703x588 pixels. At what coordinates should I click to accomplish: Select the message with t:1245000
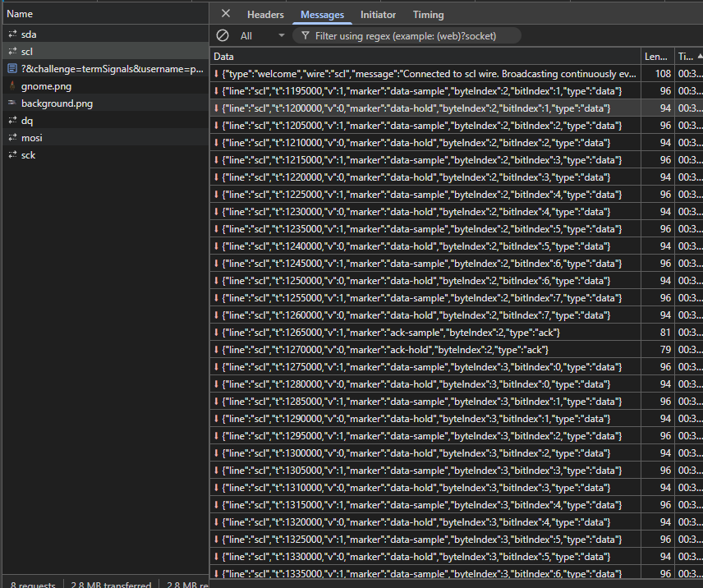tap(457, 264)
